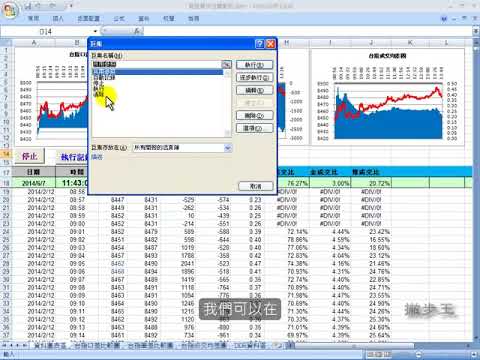Expand the formula bar with its right-end arrow
This screenshot has height=360, width=480.
[476, 31]
